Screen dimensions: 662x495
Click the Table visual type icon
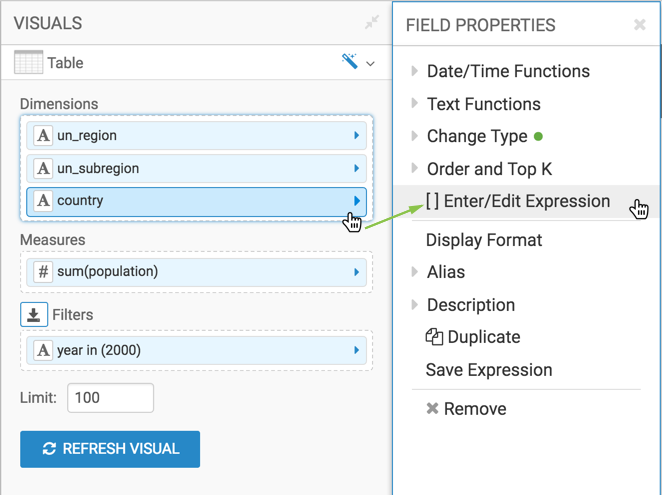coord(28,63)
